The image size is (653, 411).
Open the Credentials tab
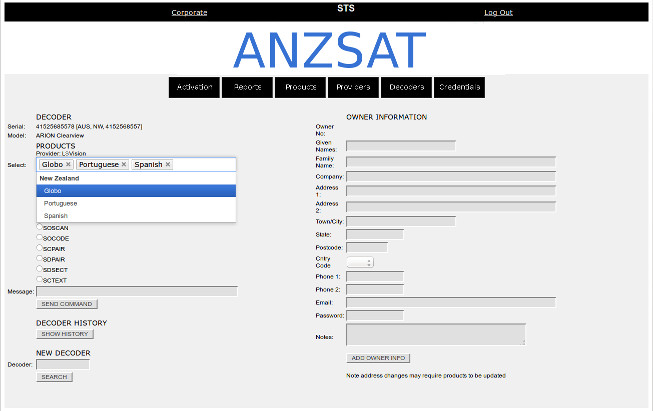459,87
